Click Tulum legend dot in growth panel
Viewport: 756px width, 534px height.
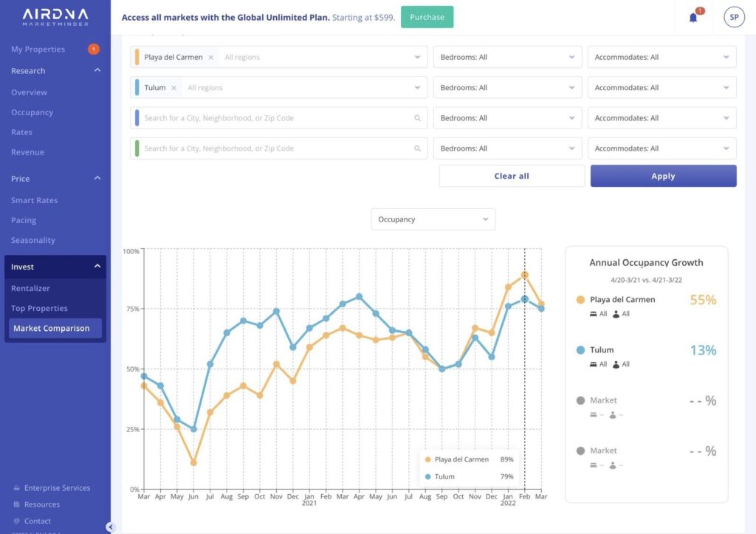point(580,350)
